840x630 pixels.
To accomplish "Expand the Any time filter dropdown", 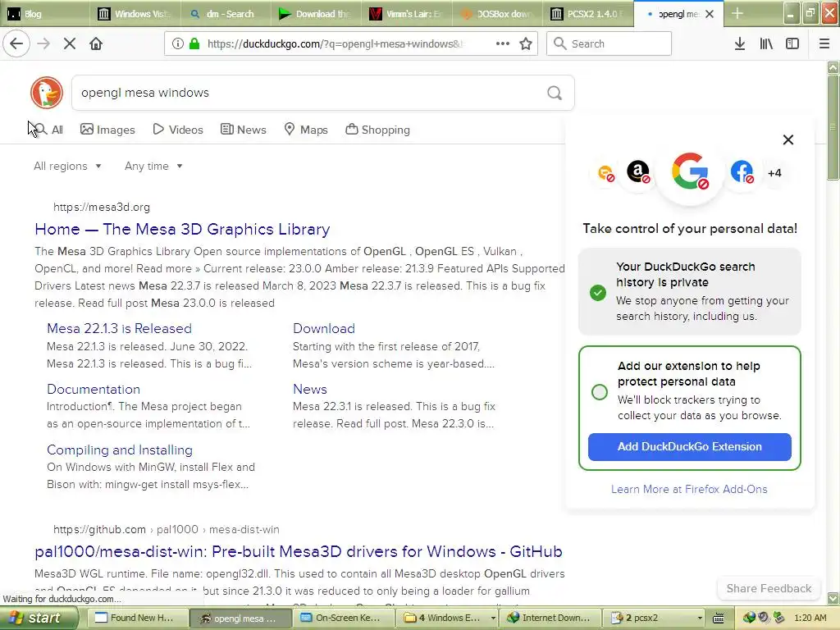I will 153,166.
